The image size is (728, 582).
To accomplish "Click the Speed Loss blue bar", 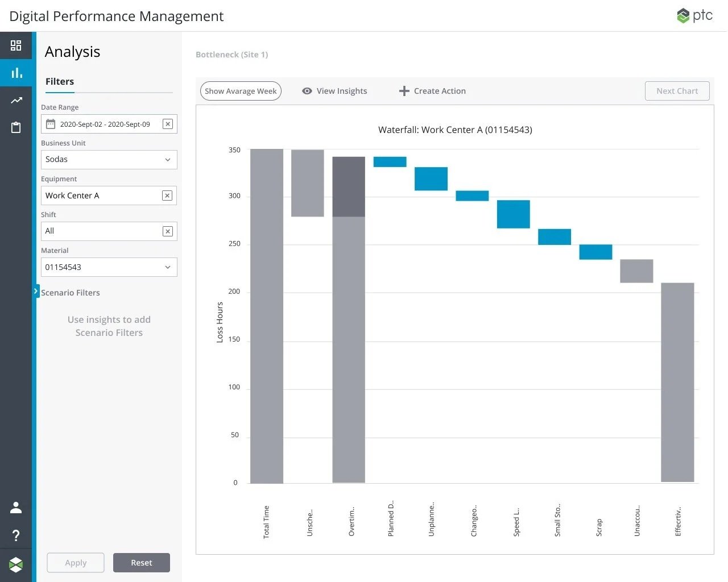I will point(514,214).
